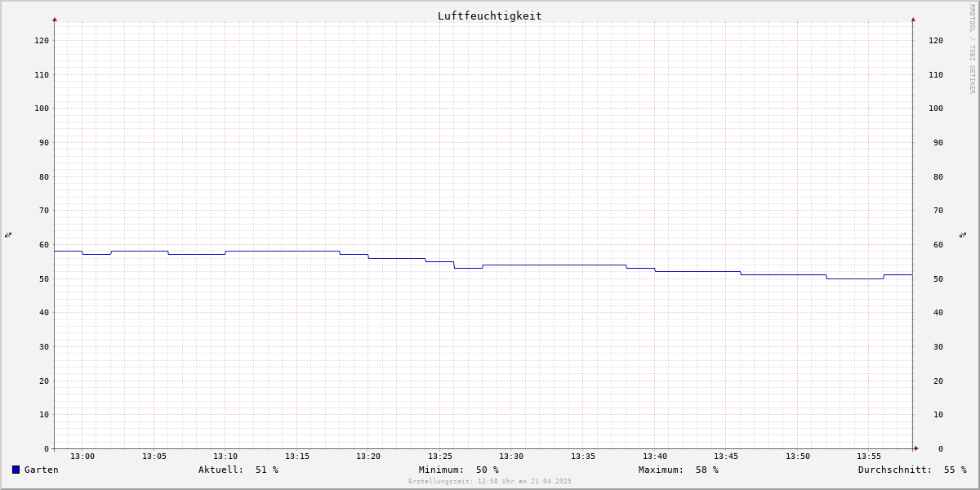Select the Aktuell: 51 % value

(238, 470)
